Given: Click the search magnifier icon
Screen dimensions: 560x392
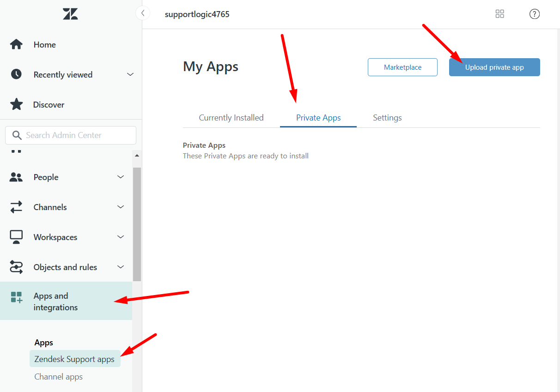Looking at the screenshot, I should click(x=17, y=135).
